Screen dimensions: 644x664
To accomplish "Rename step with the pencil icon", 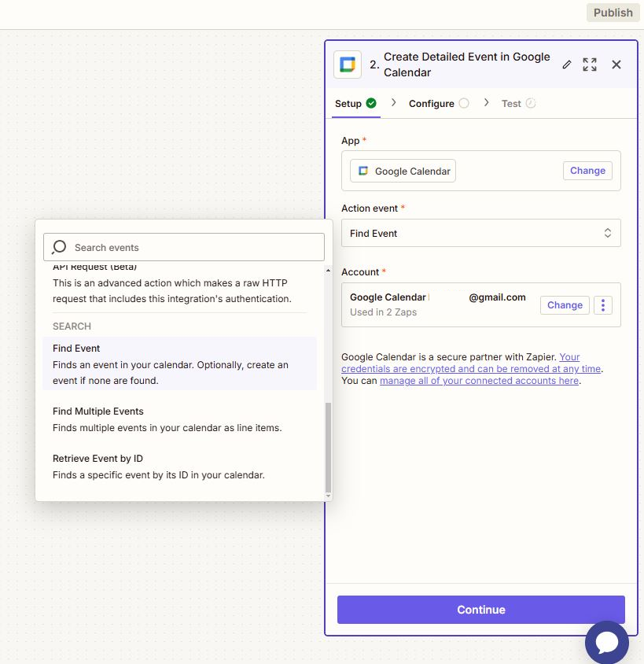I will tap(567, 65).
